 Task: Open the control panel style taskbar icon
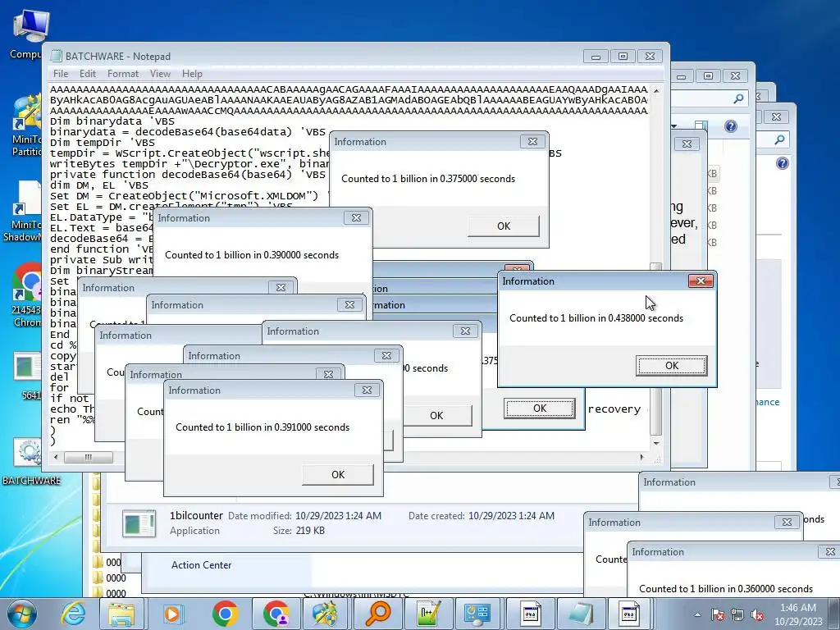click(x=477, y=614)
